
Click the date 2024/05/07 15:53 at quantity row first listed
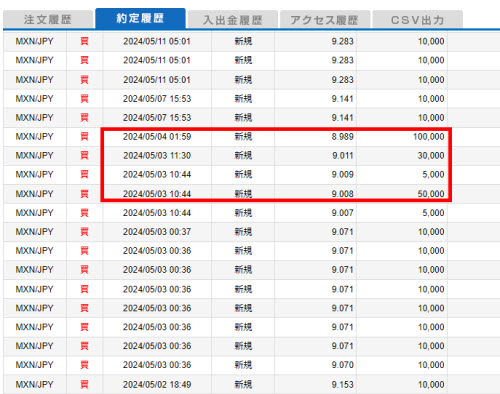click(x=157, y=99)
